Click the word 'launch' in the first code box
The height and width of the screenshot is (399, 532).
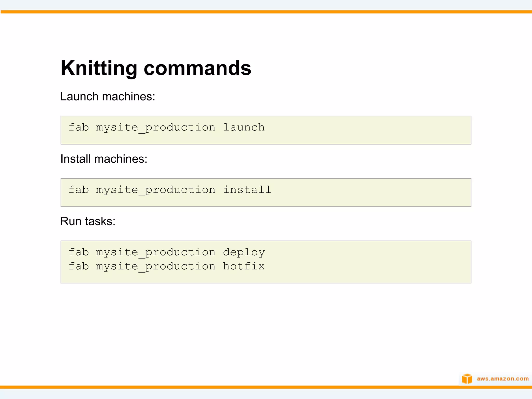(244, 127)
